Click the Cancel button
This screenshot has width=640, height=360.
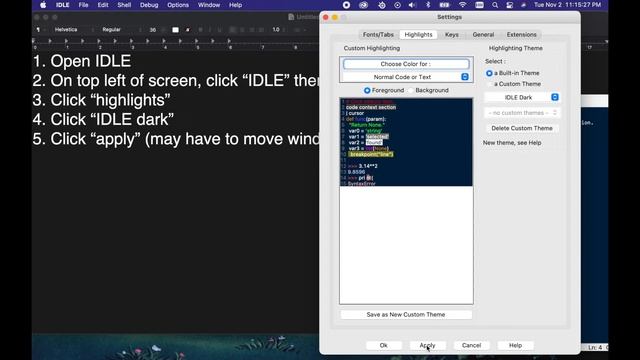pyautogui.click(x=471, y=345)
